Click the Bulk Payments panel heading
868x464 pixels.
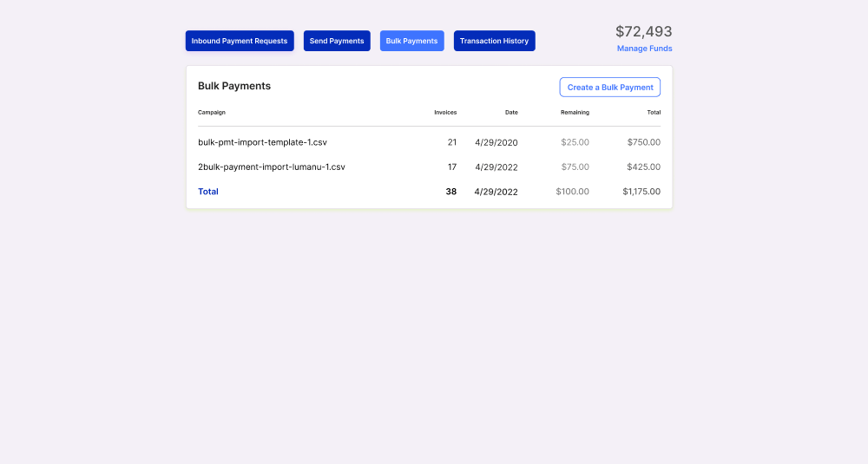pos(234,86)
